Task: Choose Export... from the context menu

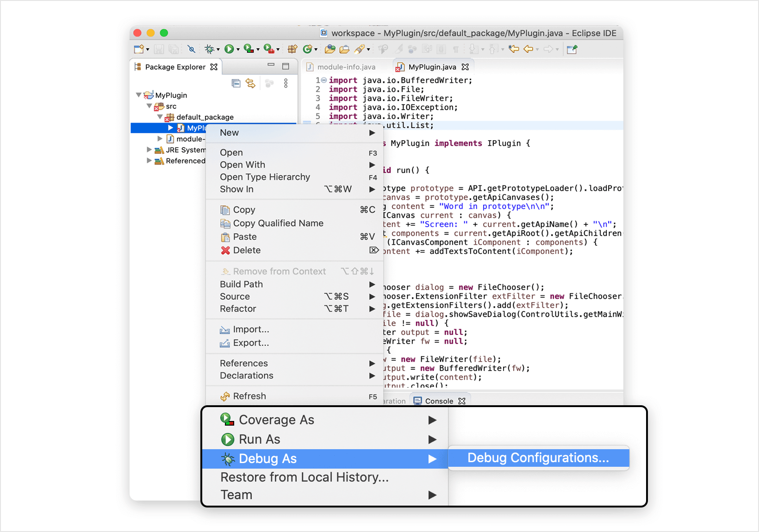Action: pos(294,343)
